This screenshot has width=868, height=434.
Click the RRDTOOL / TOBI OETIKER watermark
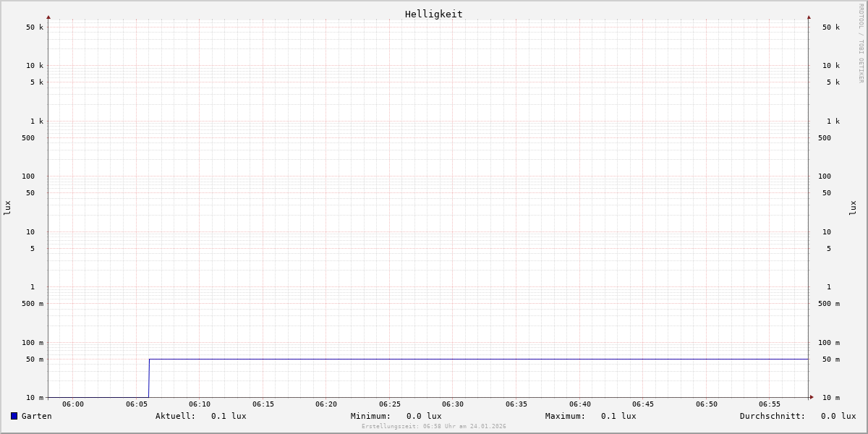pyautogui.click(x=861, y=43)
